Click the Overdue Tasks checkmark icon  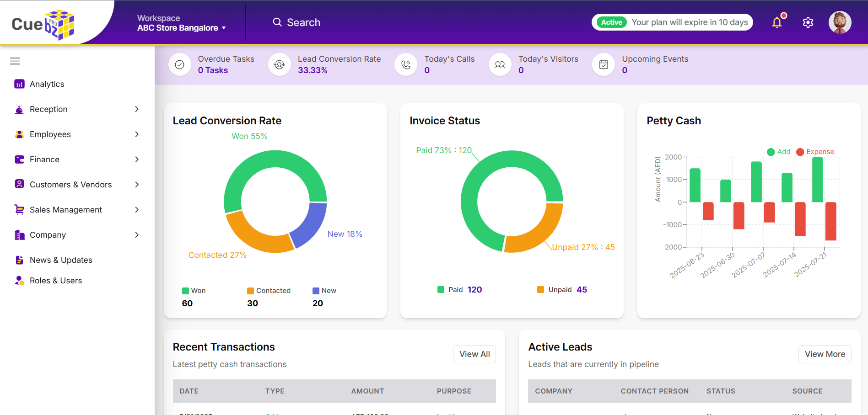(179, 64)
